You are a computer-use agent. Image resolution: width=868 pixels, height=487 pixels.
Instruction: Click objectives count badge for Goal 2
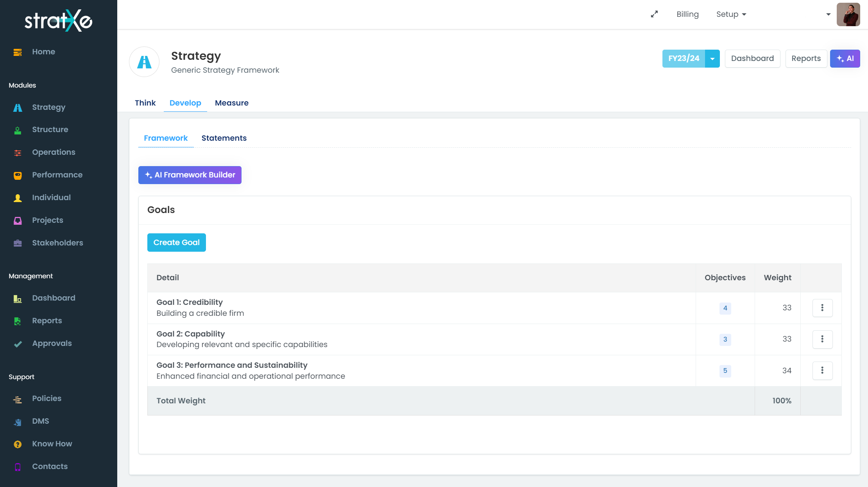coord(725,339)
